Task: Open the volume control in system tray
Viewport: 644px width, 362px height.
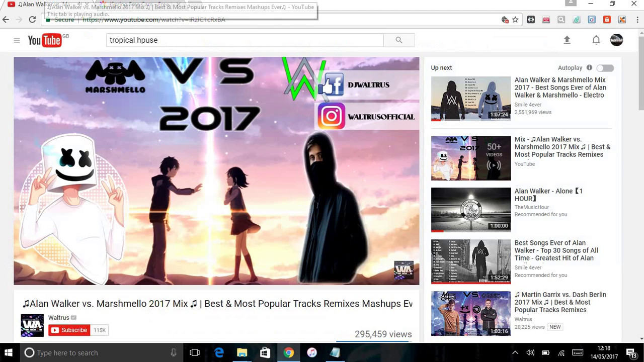Action: 530,352
